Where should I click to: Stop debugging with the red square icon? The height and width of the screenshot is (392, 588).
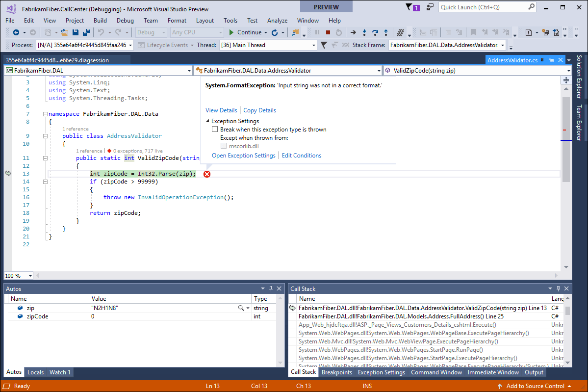point(328,33)
